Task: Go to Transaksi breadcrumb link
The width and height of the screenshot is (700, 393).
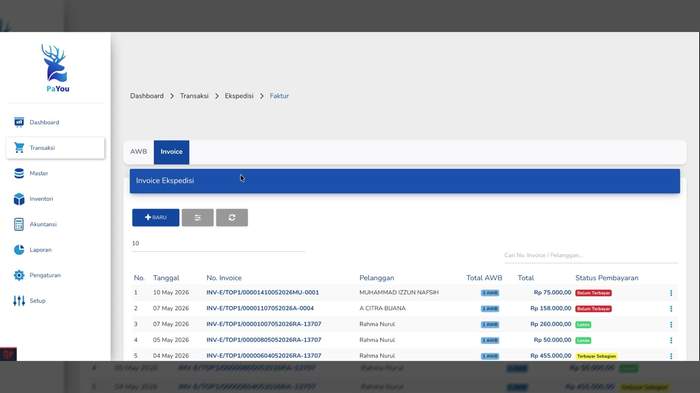Action: (194, 96)
